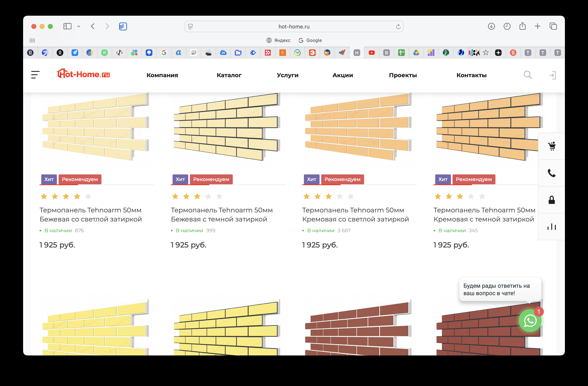Expand the sidebar tab group chevron
The width and height of the screenshot is (588, 386).
(x=79, y=26)
